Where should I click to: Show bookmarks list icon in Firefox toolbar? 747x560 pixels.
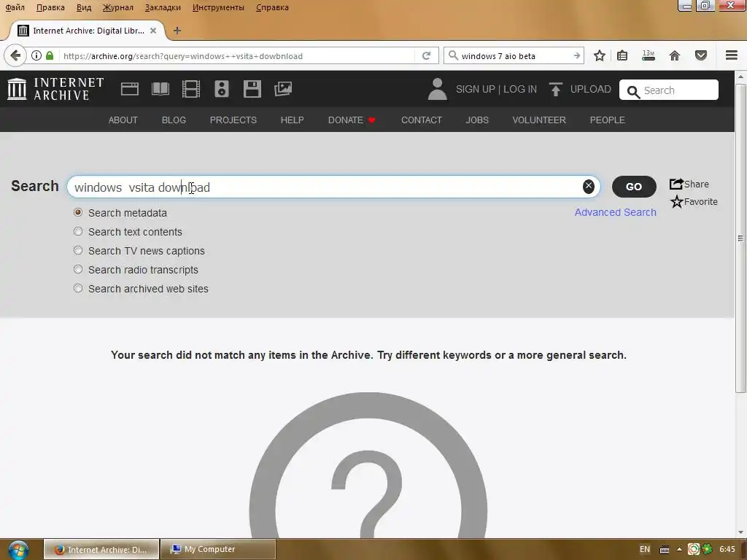(622, 55)
